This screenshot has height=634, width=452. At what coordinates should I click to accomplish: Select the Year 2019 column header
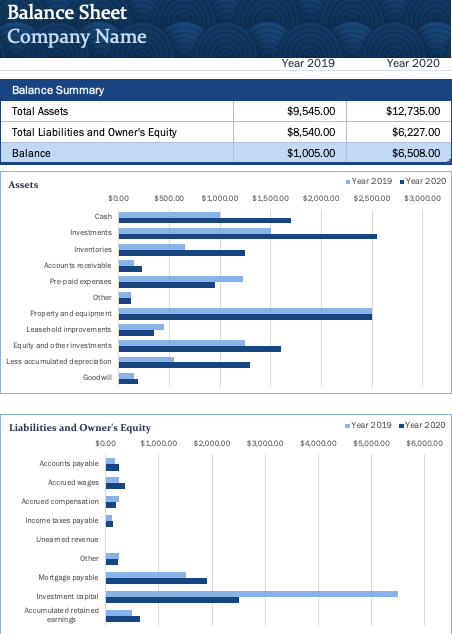tap(308, 63)
